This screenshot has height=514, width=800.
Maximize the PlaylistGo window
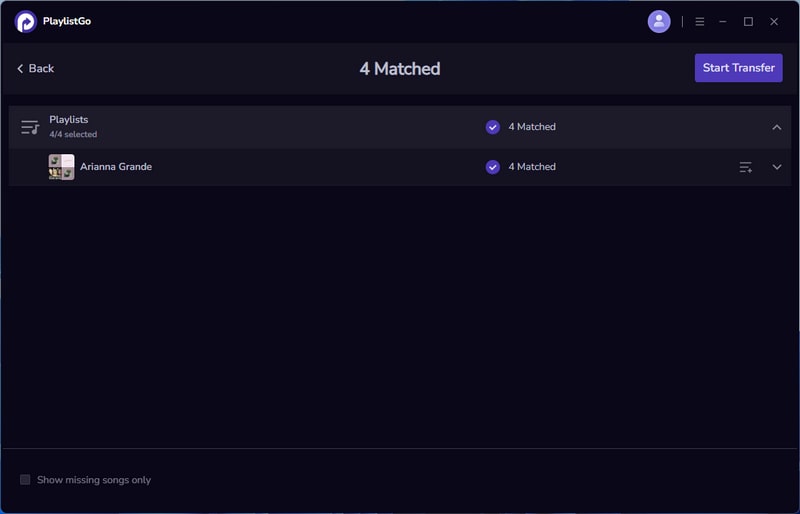pyautogui.click(x=748, y=21)
